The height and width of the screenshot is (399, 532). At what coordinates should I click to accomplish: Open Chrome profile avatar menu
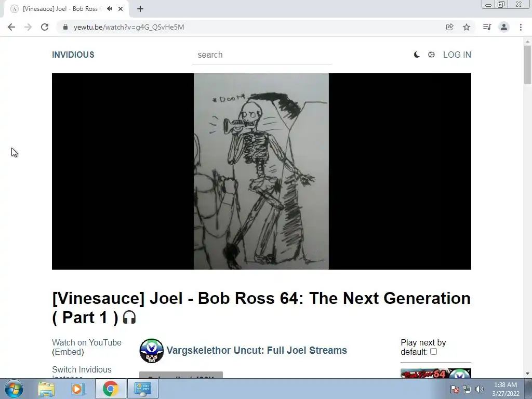click(504, 27)
